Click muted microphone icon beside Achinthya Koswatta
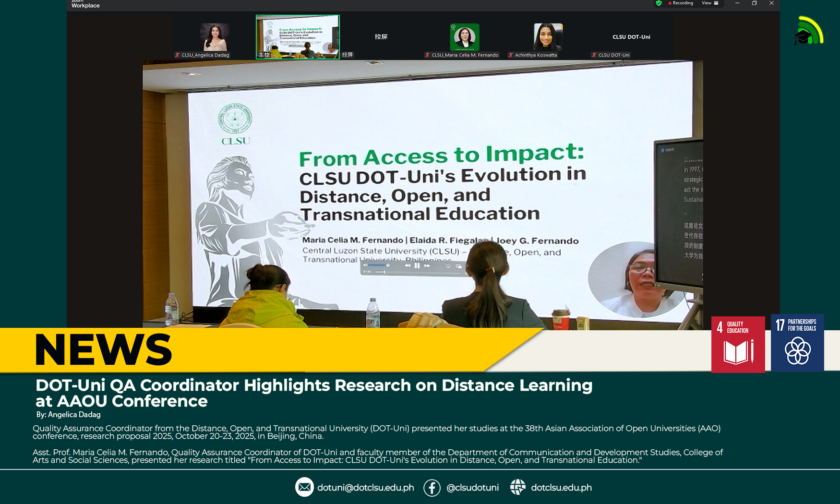840x504 pixels. 511,55
